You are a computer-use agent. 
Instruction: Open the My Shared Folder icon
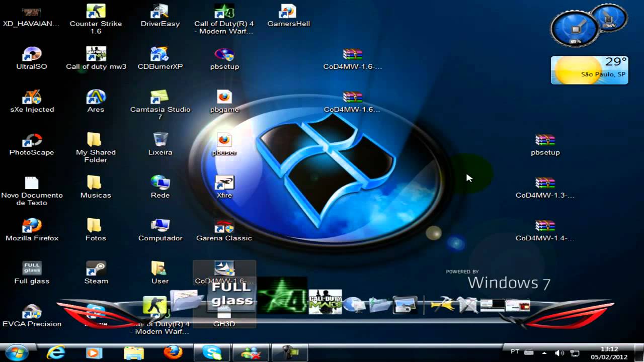click(x=96, y=148)
